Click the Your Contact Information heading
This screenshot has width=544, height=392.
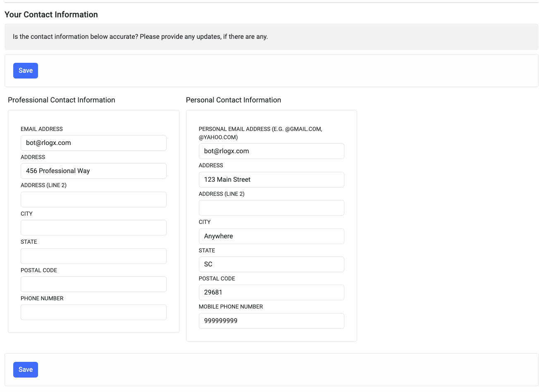[x=51, y=14]
